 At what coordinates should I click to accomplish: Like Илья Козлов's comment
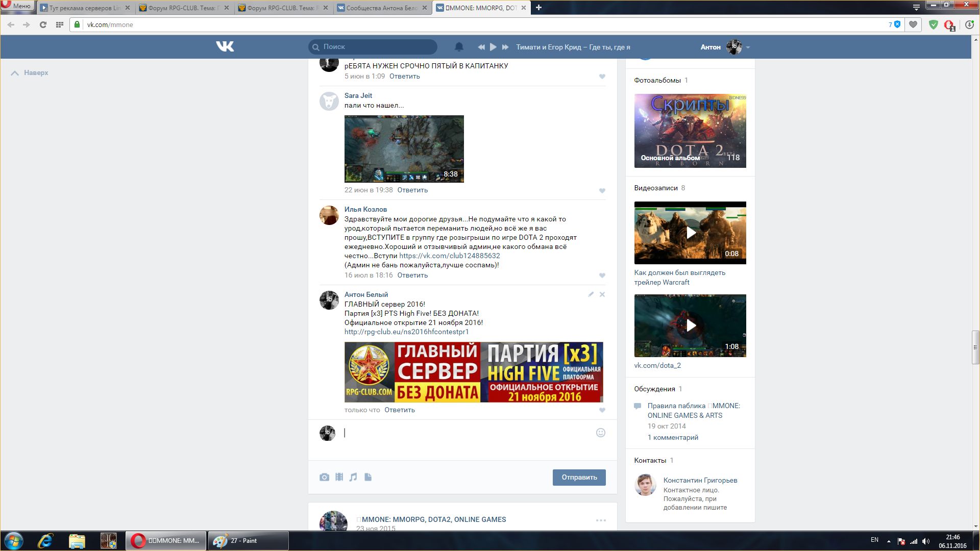click(x=602, y=275)
